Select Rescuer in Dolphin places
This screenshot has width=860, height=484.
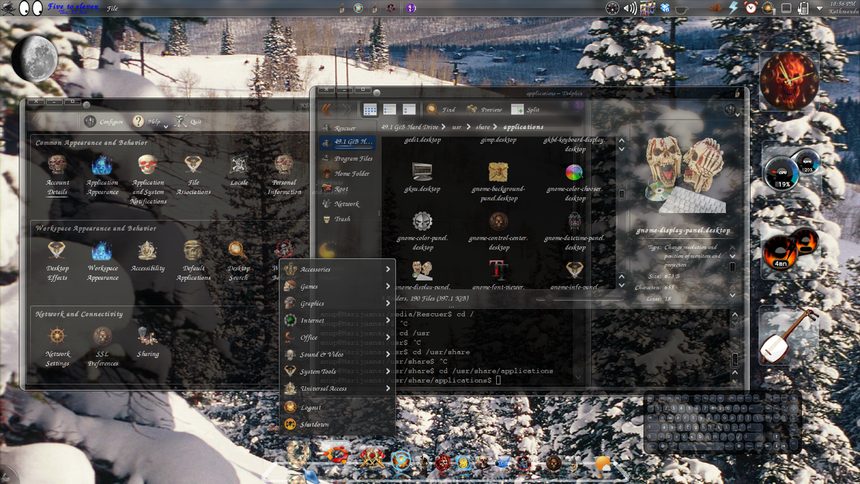[x=348, y=128]
